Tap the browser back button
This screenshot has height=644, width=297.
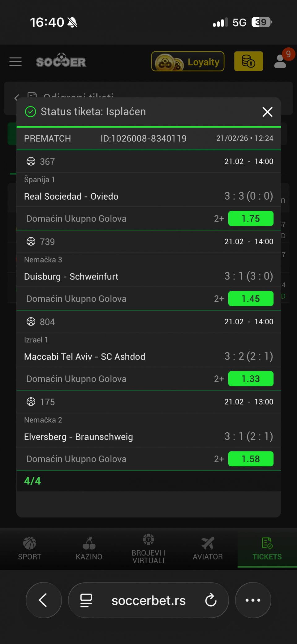point(44,600)
